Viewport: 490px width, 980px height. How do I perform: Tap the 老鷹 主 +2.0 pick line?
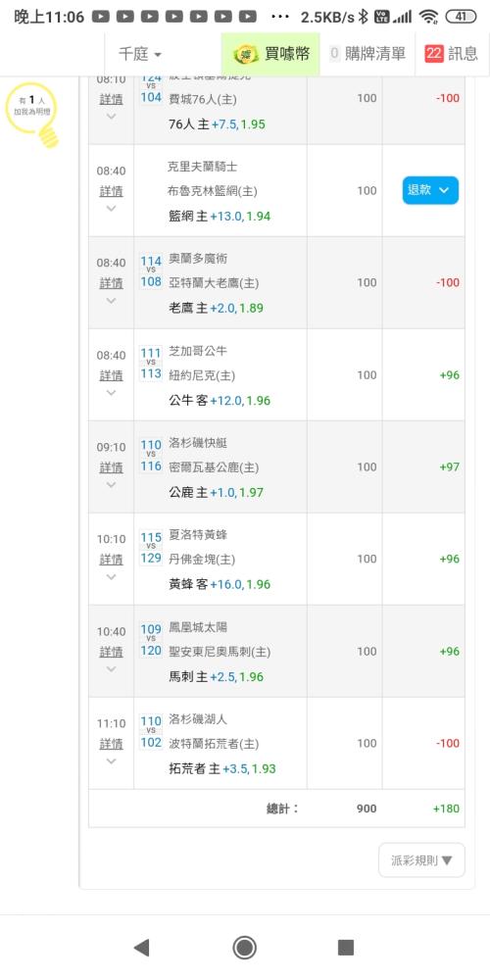pos(217,308)
